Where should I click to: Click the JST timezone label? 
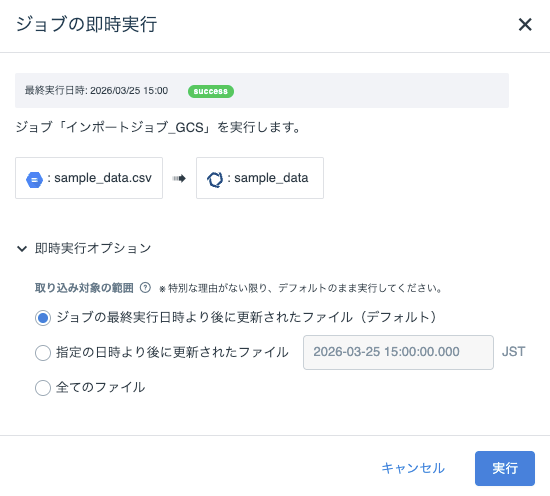pyautogui.click(x=514, y=351)
